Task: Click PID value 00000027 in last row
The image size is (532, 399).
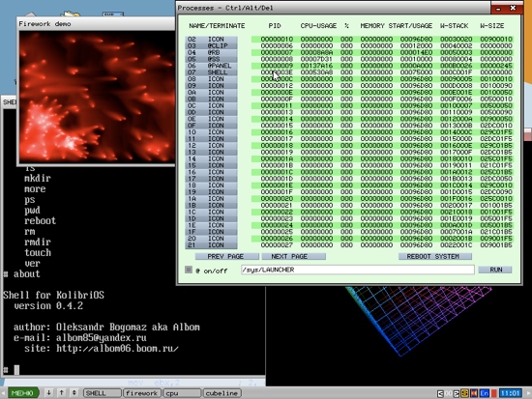Action: click(277, 245)
